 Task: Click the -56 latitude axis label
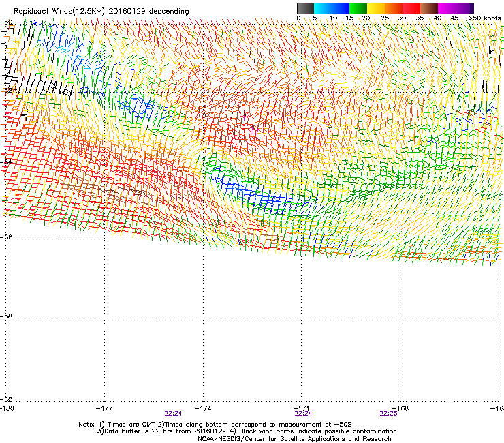click(x=7, y=237)
